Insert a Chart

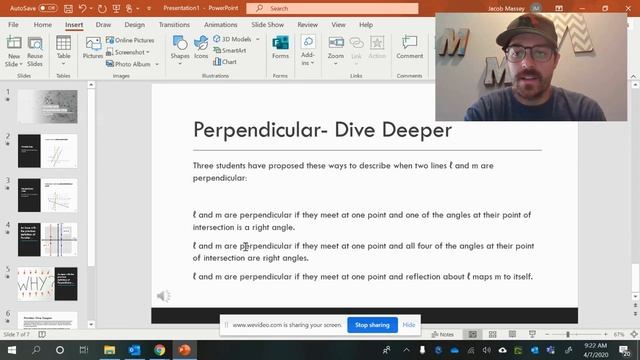click(x=225, y=62)
